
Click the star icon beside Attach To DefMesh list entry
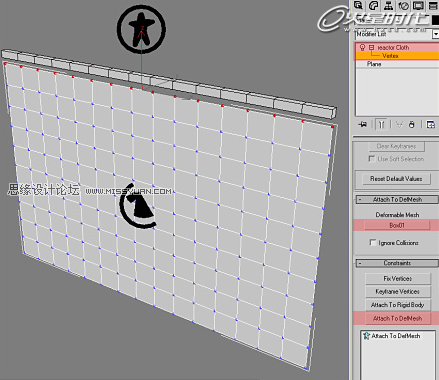(x=366, y=336)
